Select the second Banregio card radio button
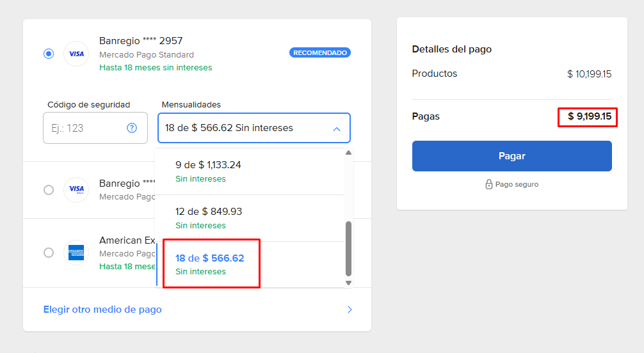The height and width of the screenshot is (353, 644). (49, 190)
